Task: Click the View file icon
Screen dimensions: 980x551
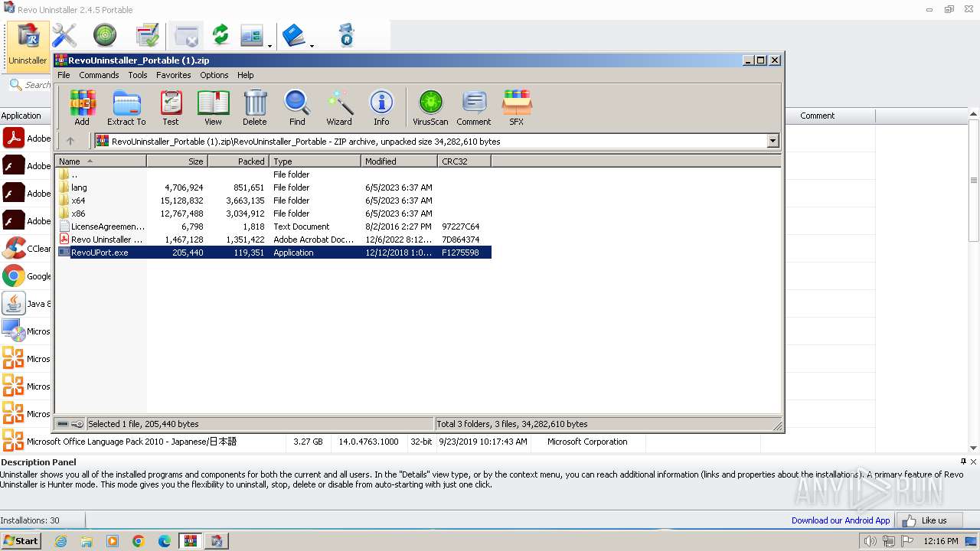Action: click(213, 107)
